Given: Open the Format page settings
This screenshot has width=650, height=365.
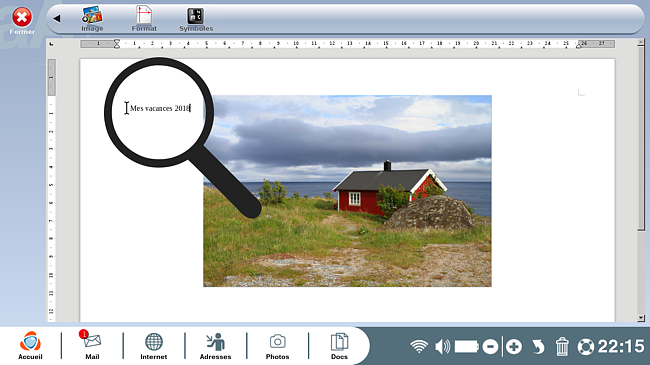Looking at the screenshot, I should 144,19.
